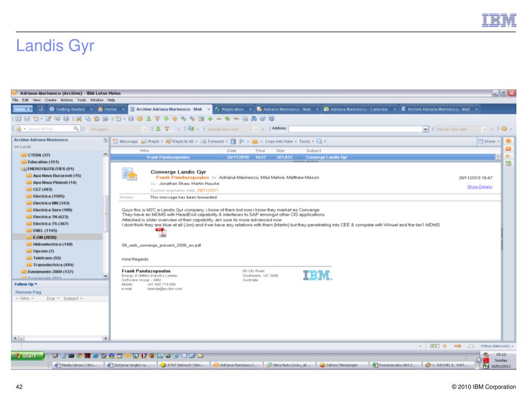
Task: Switch to Adriana Marinescu - Calendar tab
Action: pos(360,109)
